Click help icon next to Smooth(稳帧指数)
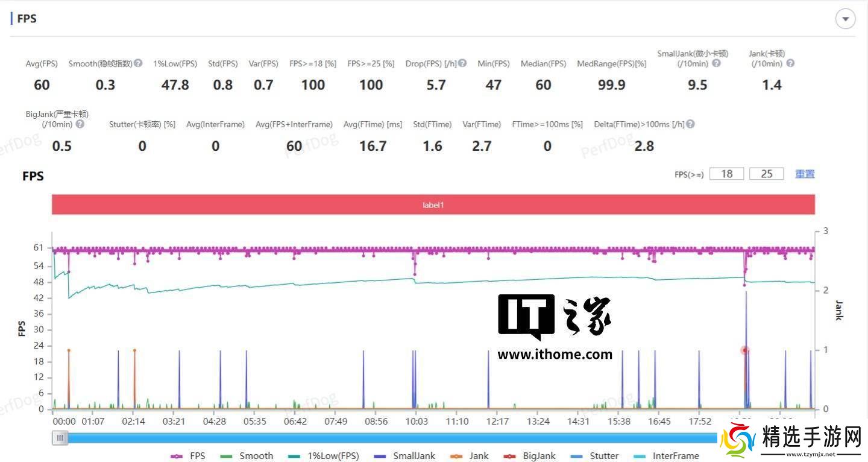The height and width of the screenshot is (462, 868). 138,63
